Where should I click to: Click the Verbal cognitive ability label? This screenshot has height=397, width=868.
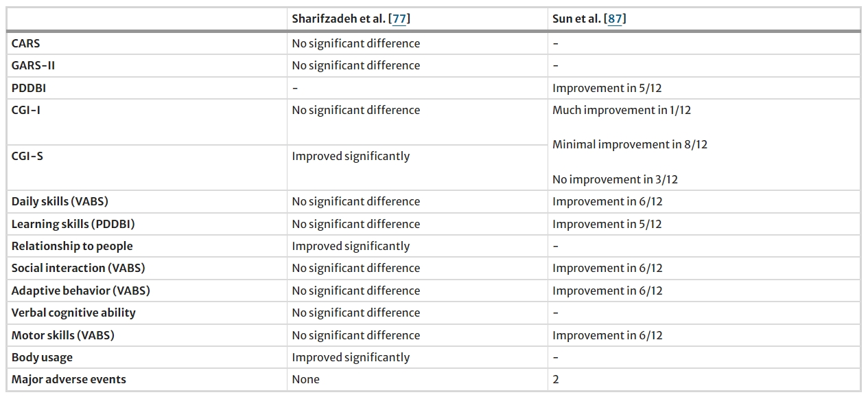click(x=73, y=313)
